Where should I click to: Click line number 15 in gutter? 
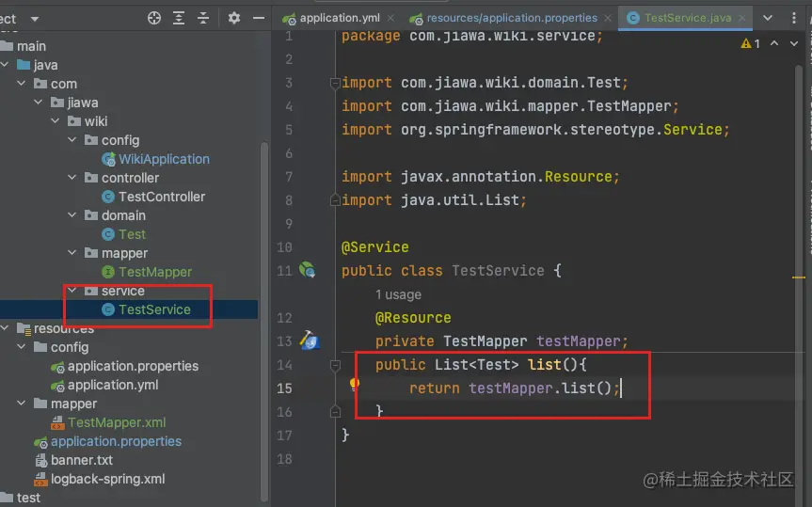284,388
